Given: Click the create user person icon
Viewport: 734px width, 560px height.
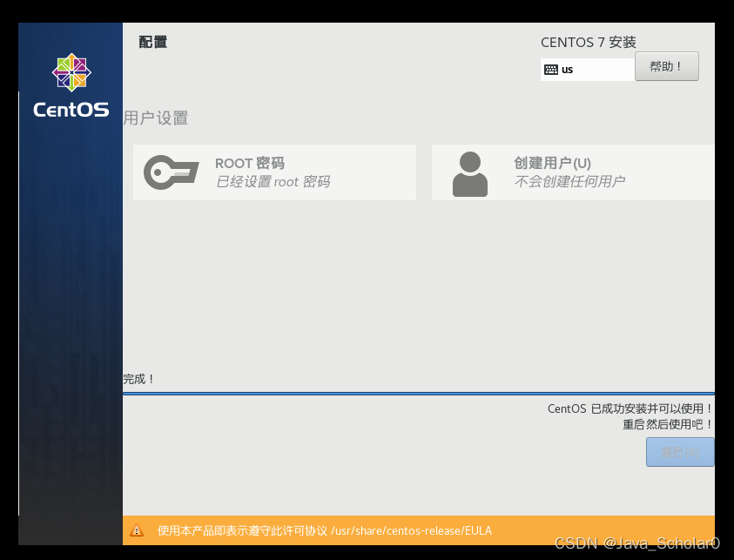Looking at the screenshot, I should coord(470,173).
